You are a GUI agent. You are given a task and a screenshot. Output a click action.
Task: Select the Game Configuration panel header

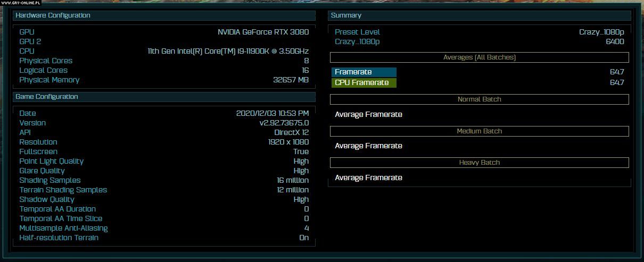164,97
